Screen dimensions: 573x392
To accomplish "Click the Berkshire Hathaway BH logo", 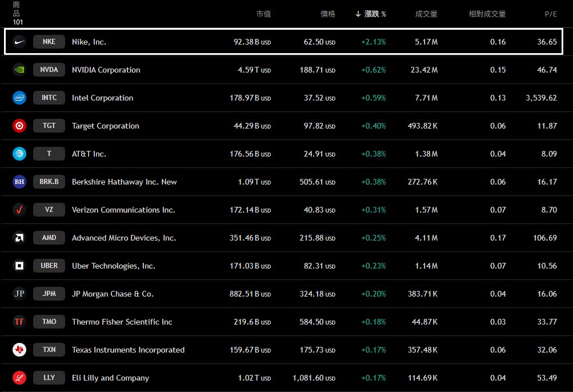I will pyautogui.click(x=19, y=182).
